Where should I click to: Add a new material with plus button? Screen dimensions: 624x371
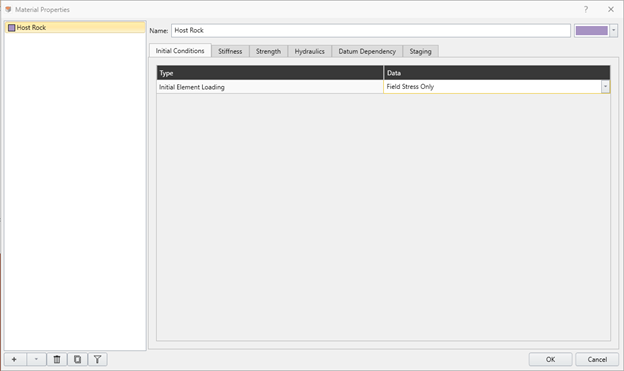14,359
